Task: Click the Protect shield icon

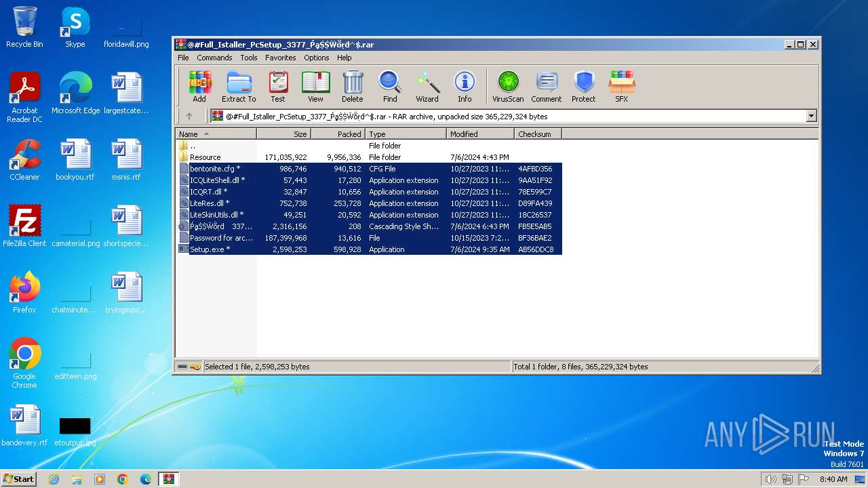Action: [x=583, y=86]
